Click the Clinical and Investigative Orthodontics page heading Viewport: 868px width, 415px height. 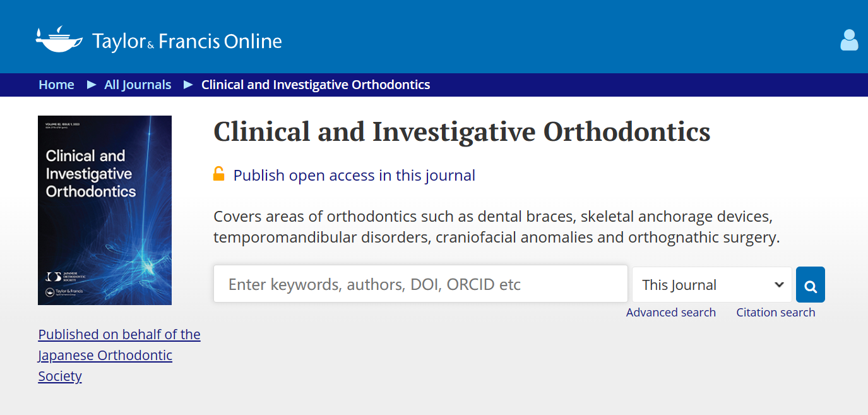462,132
